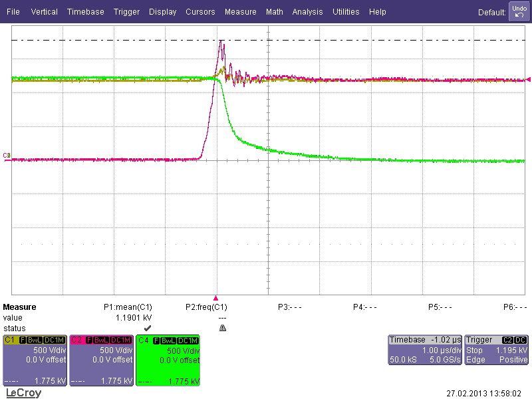The height and width of the screenshot is (399, 532).
Task: Open the Utilities dropdown menu
Action: [x=346, y=11]
